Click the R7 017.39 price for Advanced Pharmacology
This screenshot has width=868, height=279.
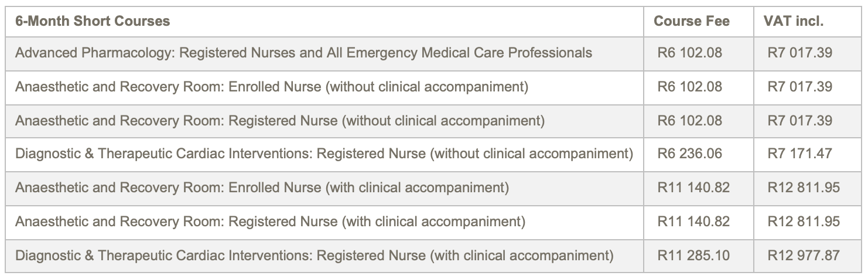[x=799, y=53]
